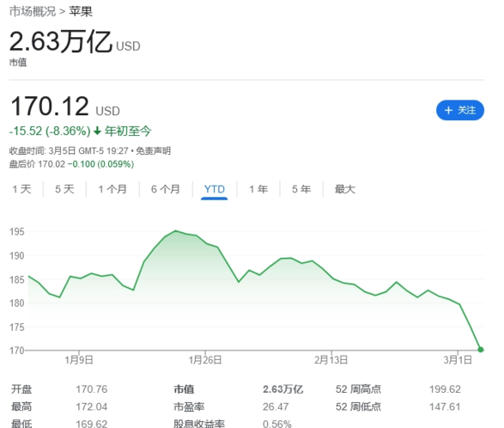
Task: Click the 开盘 value 170.76
Action: click(92, 389)
